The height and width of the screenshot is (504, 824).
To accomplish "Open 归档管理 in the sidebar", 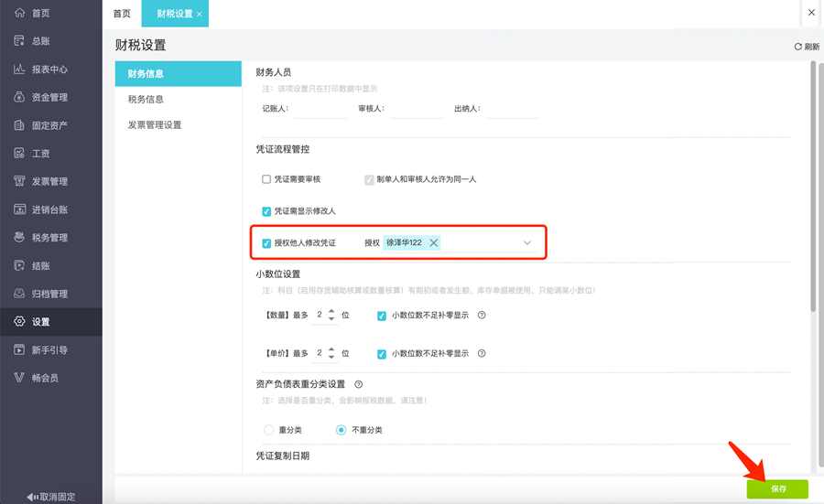I will [x=48, y=294].
